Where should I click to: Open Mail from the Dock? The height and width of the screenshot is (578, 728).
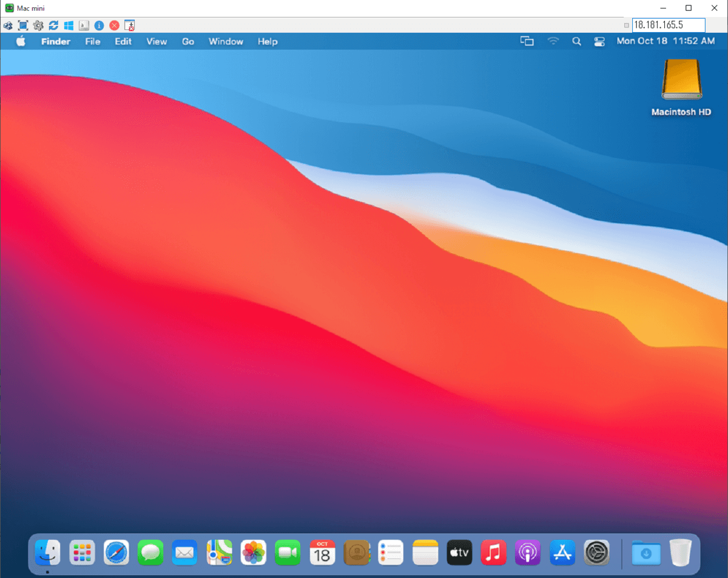pyautogui.click(x=184, y=552)
